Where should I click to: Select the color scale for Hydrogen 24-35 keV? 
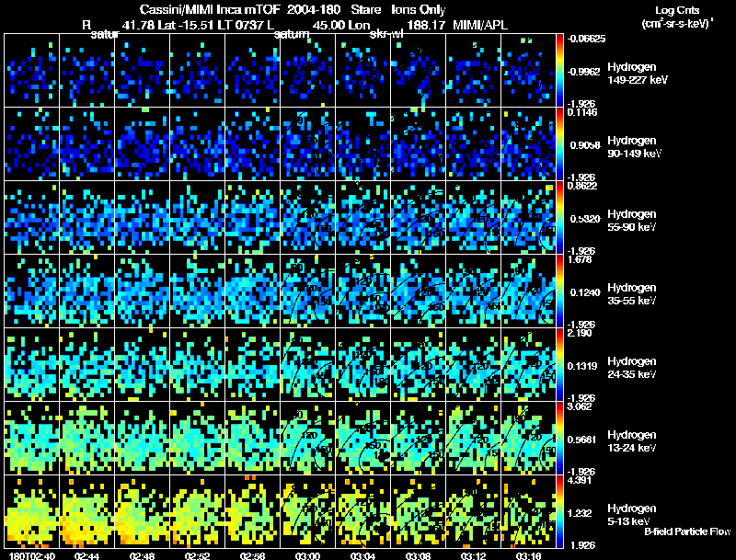pos(559,364)
